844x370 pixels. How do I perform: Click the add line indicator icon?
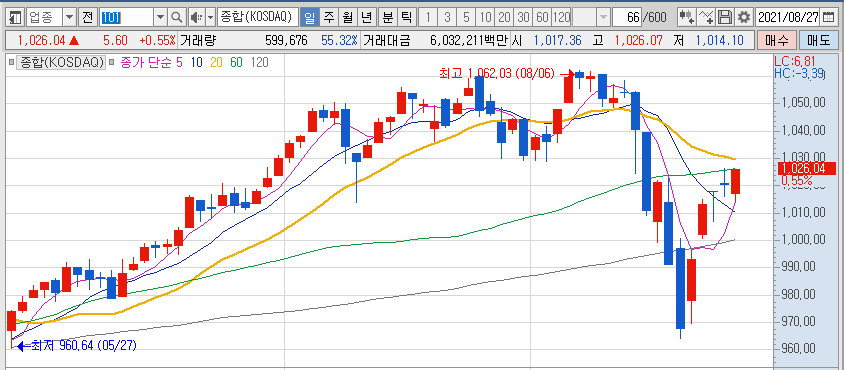(706, 18)
